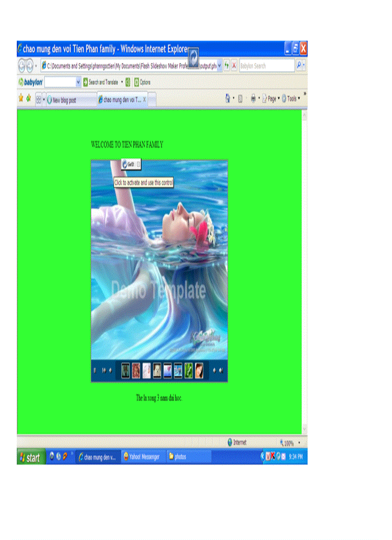Pause the slideshow using the pause control

94,370
